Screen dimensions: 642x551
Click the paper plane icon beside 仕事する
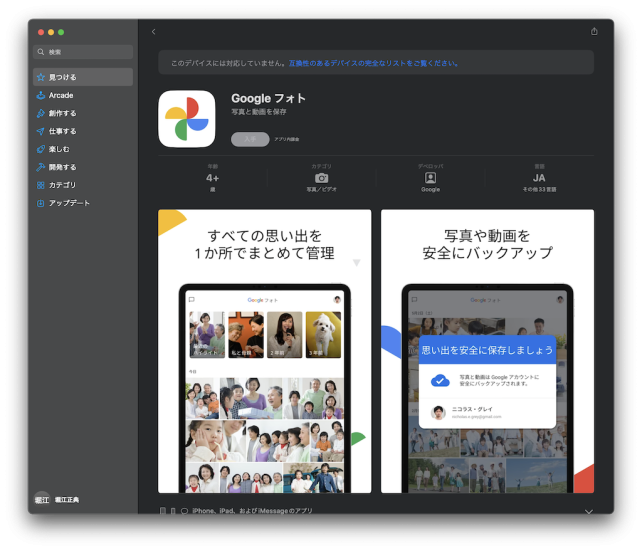click(41, 131)
